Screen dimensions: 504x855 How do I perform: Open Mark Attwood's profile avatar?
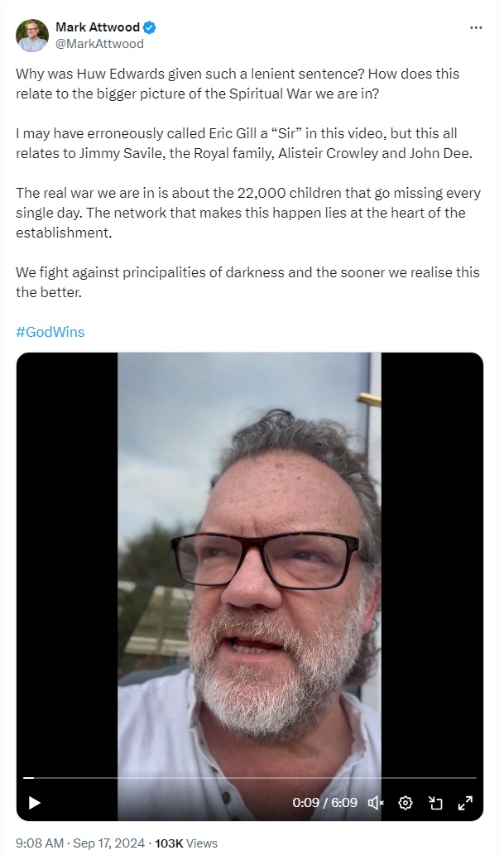pyautogui.click(x=32, y=36)
